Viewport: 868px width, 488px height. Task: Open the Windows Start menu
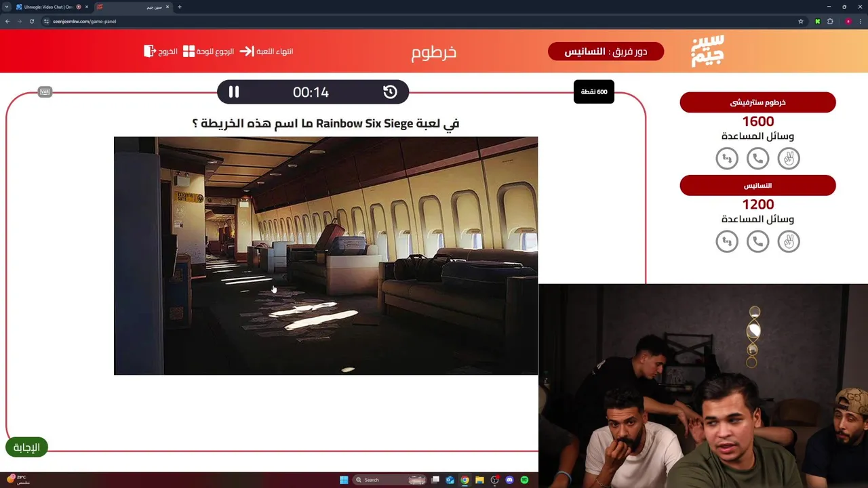344,480
